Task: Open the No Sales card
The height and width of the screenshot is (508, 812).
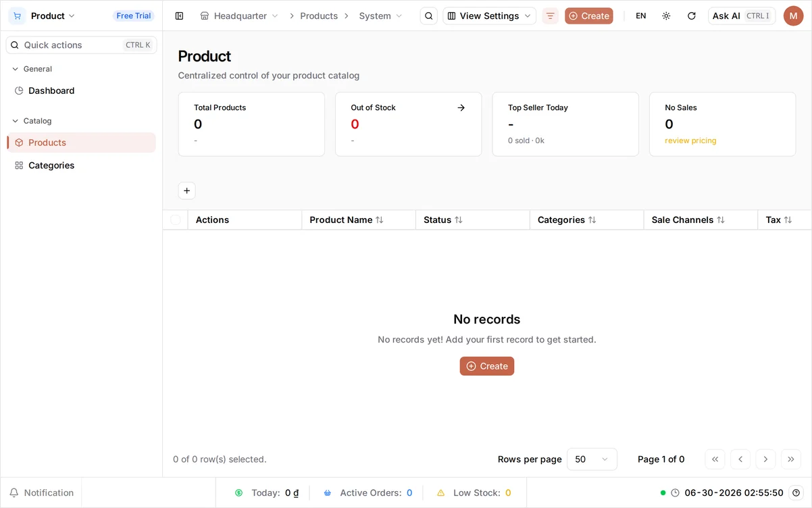Action: 723,124
